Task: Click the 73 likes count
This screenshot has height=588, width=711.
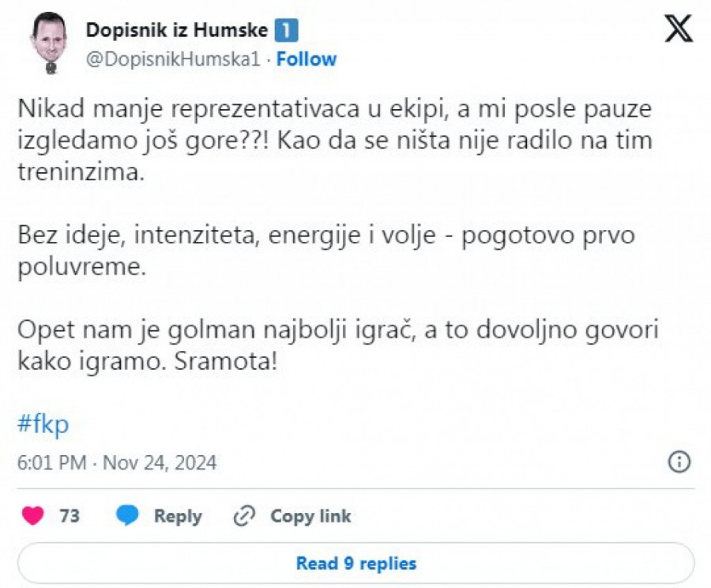Action: pos(70,516)
